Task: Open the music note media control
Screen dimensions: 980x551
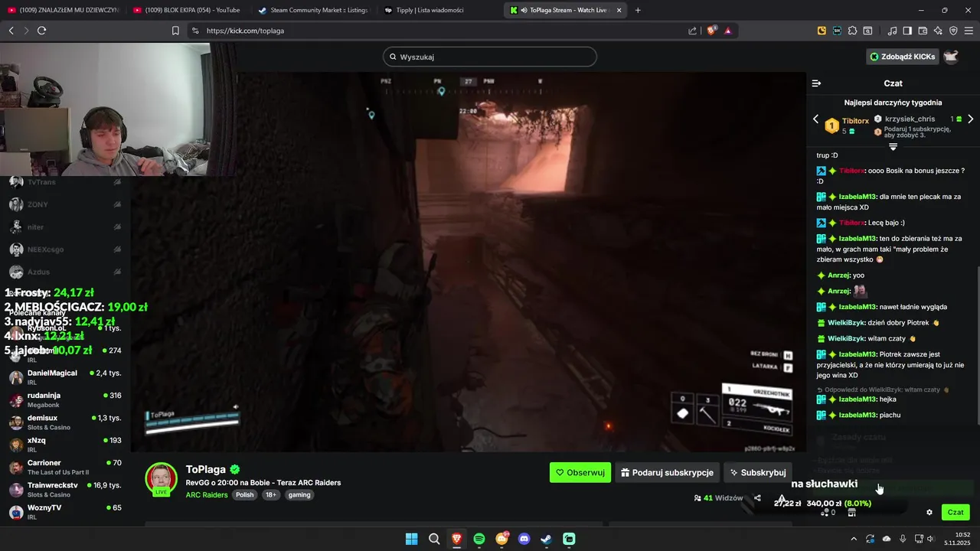Action: (x=892, y=31)
